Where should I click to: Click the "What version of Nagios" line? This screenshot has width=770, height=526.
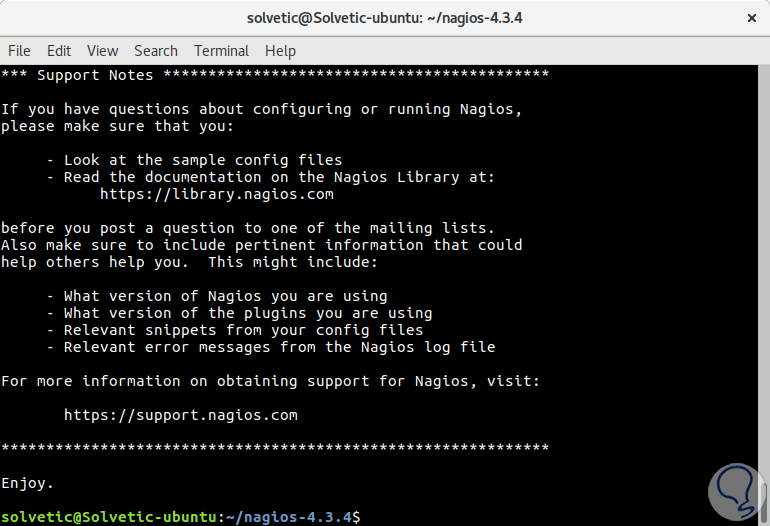tap(225, 296)
